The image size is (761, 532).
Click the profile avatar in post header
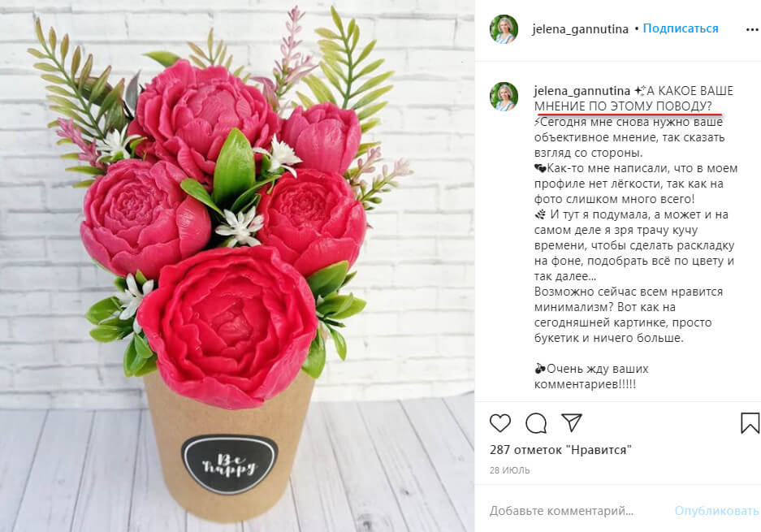coord(504,28)
